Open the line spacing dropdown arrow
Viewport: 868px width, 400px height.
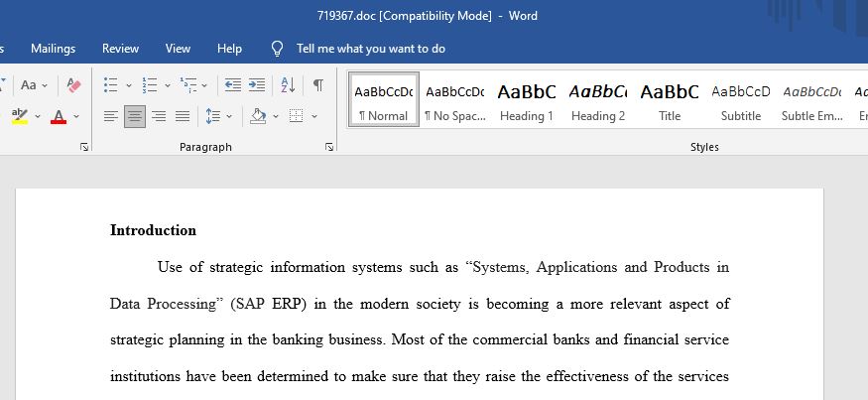229,116
